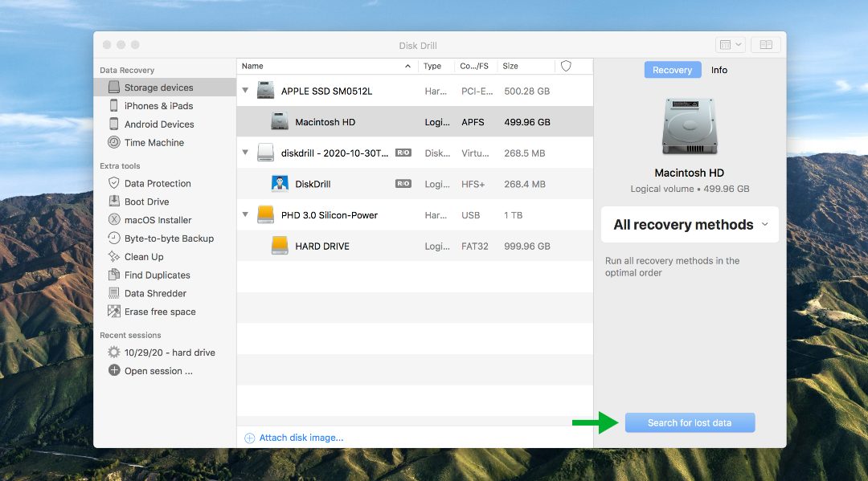Screen dimensions: 868x481
Task: Click the yellow HARD DRIVE volume icon
Action: point(280,246)
